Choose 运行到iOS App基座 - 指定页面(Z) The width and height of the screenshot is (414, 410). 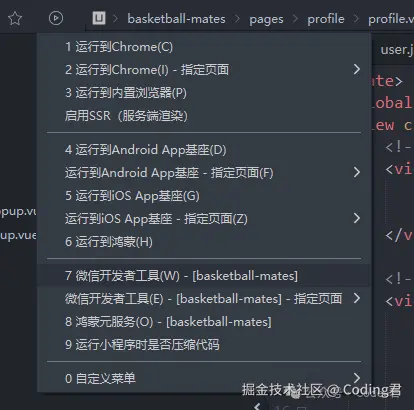coord(204,219)
